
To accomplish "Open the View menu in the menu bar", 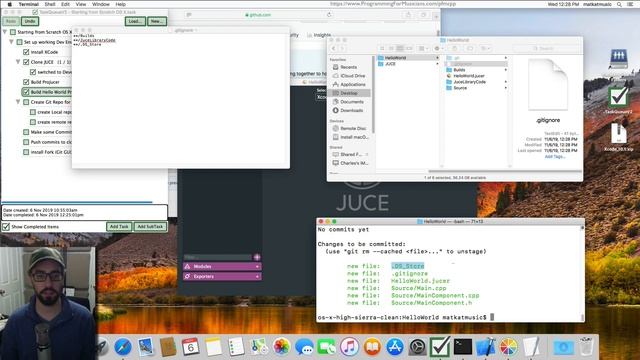I will 81,4.
